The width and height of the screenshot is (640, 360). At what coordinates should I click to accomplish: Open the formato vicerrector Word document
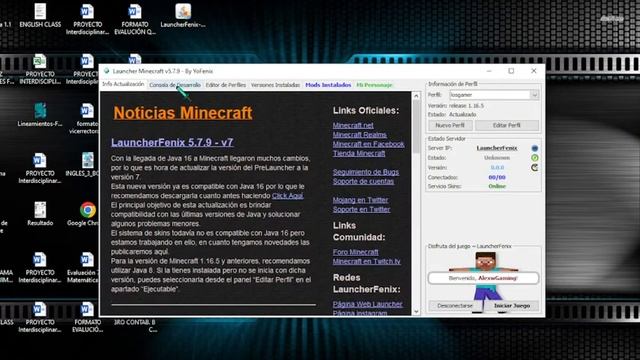[86, 119]
